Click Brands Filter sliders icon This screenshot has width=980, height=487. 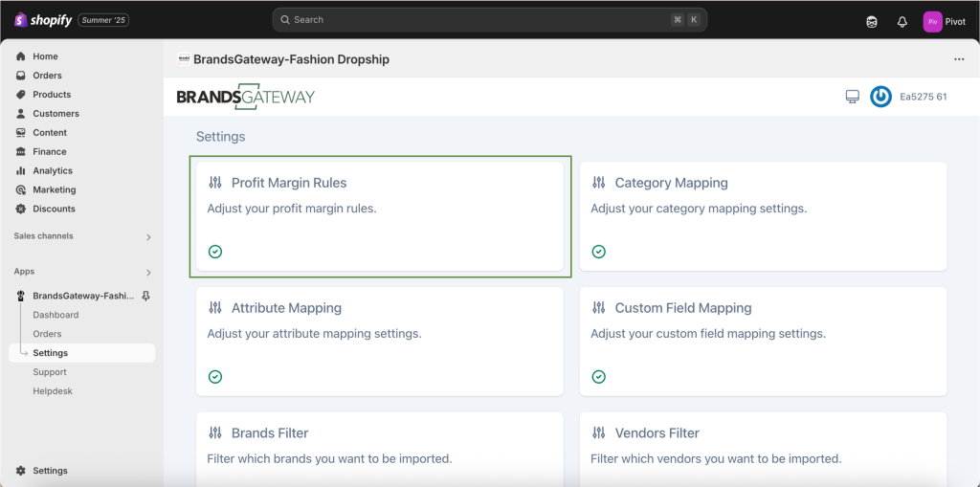tap(215, 432)
